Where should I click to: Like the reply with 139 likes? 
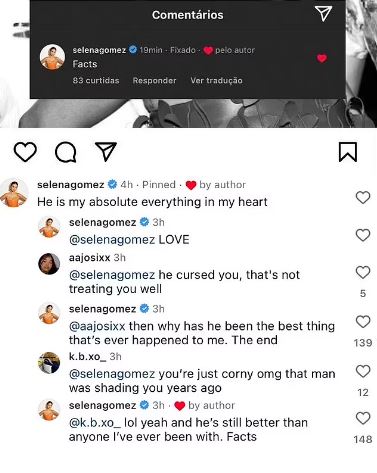point(363,322)
